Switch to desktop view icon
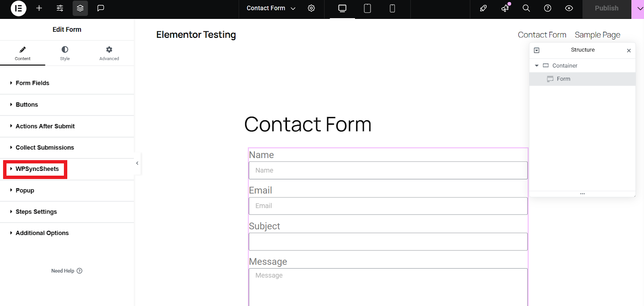 (x=343, y=8)
